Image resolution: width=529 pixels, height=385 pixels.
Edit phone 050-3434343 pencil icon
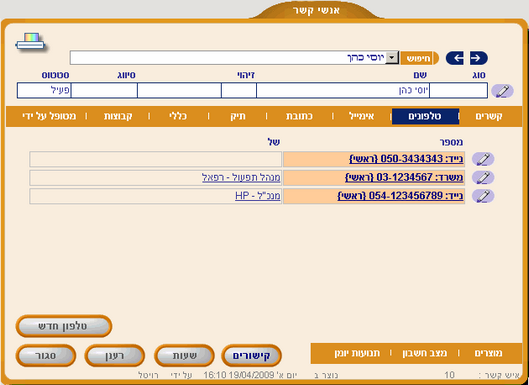pyautogui.click(x=483, y=159)
